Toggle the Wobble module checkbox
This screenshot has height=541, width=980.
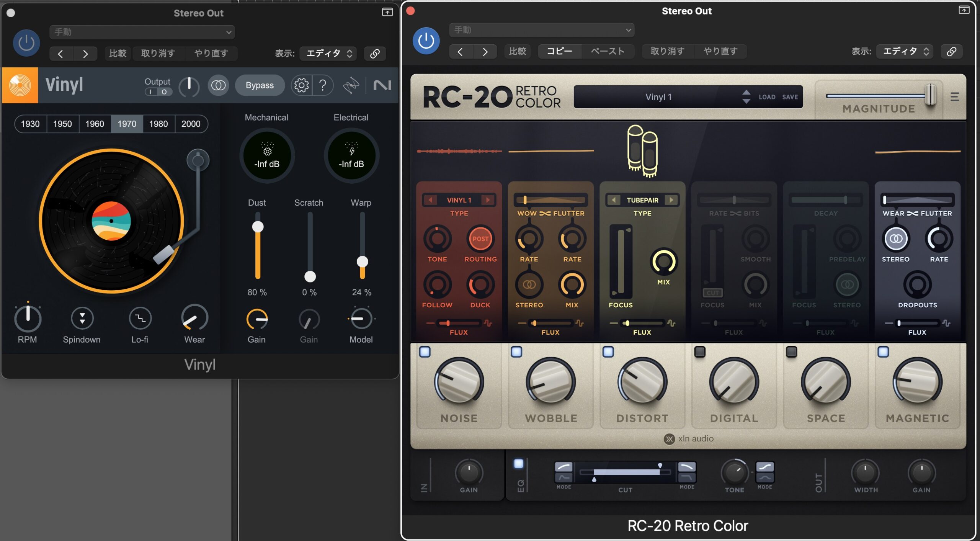[x=516, y=352]
